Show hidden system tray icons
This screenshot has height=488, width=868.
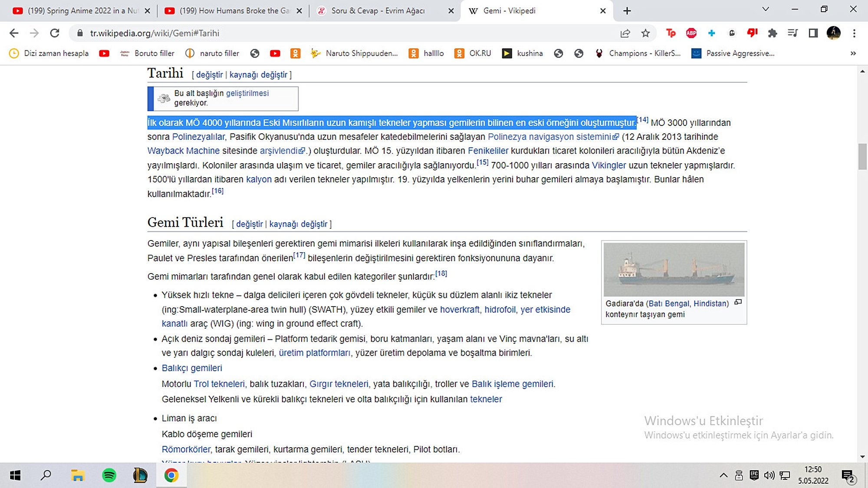tap(723, 475)
